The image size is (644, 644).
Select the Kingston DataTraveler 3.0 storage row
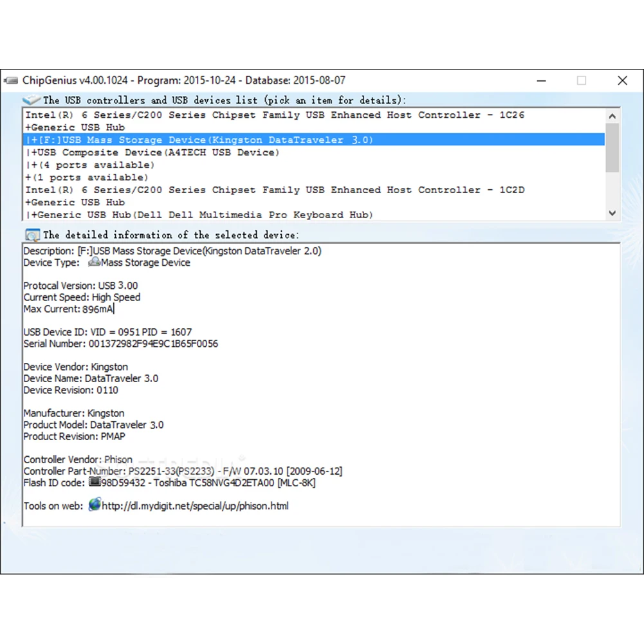(314, 140)
